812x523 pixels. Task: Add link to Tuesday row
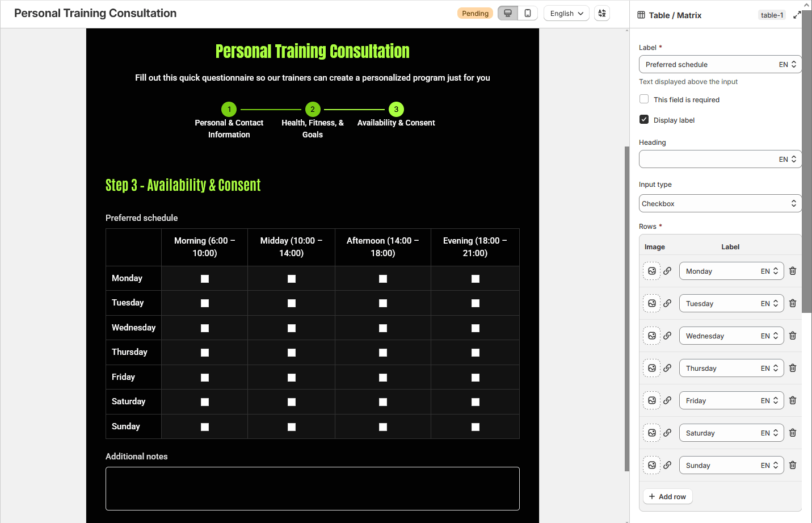point(667,303)
